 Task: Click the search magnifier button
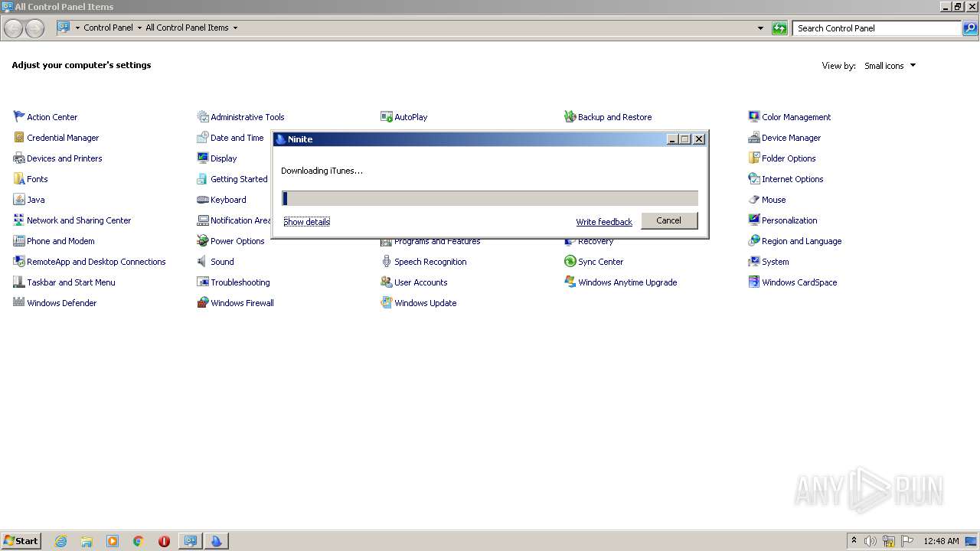(x=970, y=28)
